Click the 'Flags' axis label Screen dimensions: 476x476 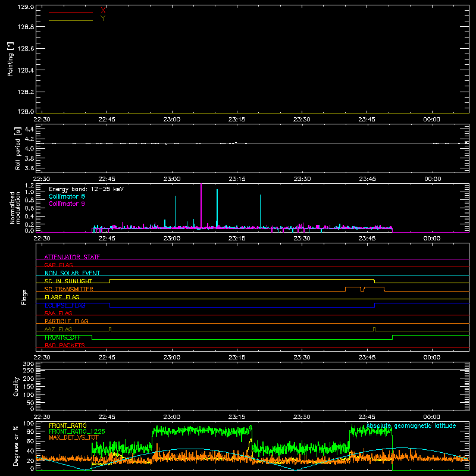click(x=24, y=297)
